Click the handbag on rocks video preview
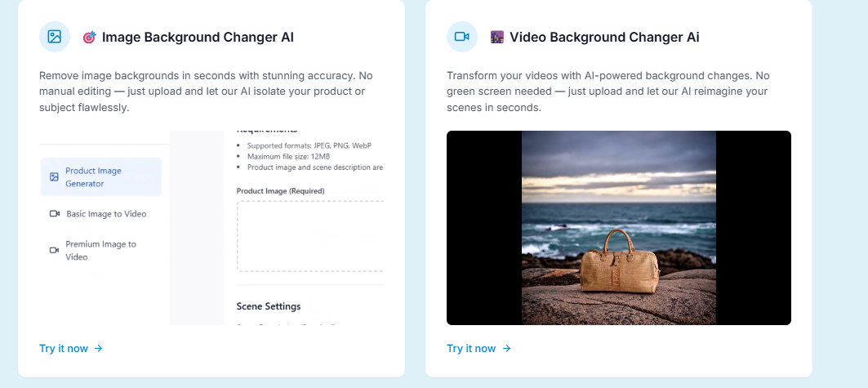The width and height of the screenshot is (868, 388). tap(619, 227)
